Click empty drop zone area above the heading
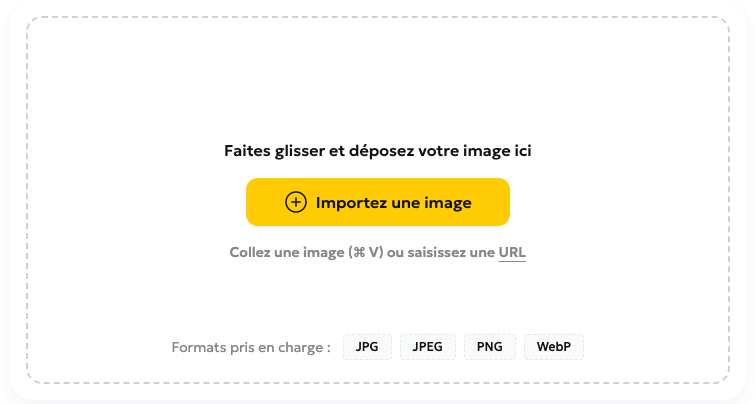The height and width of the screenshot is (404, 756). point(378,80)
